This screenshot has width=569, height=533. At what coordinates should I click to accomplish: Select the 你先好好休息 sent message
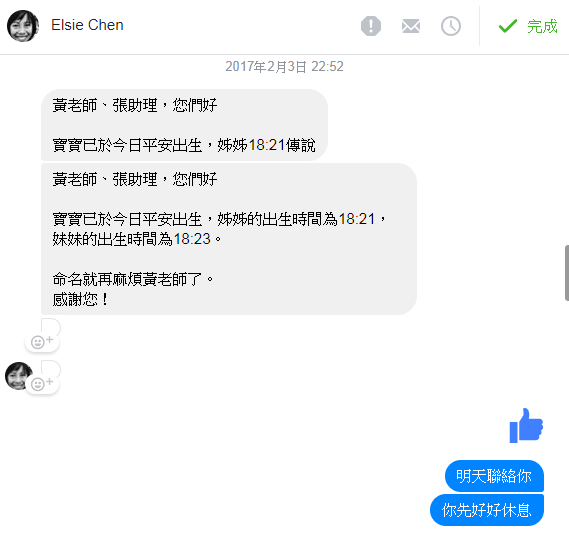(487, 510)
